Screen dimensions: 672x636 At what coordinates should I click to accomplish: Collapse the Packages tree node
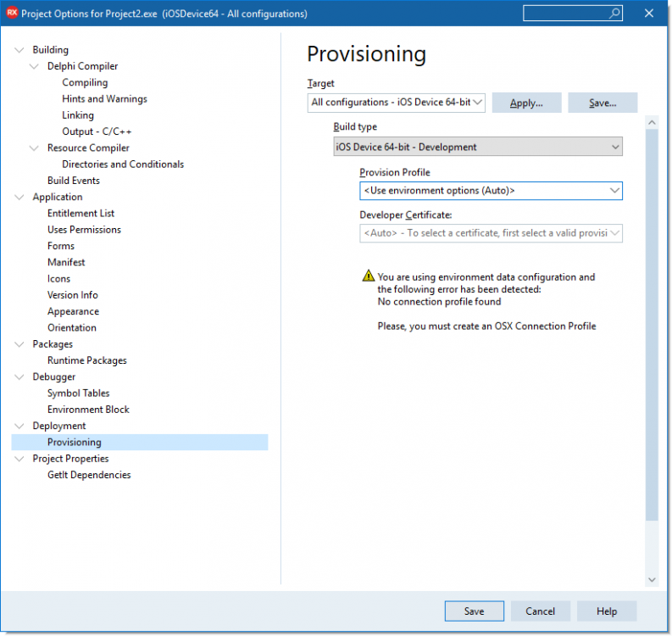(x=19, y=344)
